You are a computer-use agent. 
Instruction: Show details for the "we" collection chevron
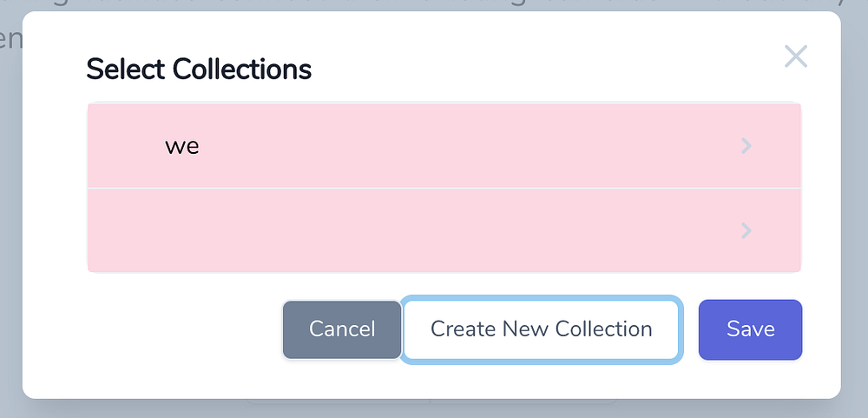tap(746, 146)
